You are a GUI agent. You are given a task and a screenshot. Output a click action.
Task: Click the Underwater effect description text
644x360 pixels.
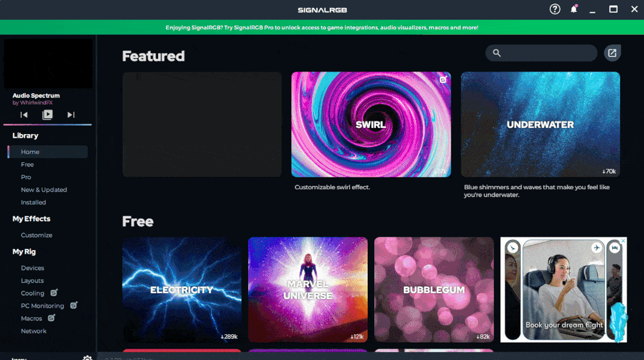(x=537, y=191)
